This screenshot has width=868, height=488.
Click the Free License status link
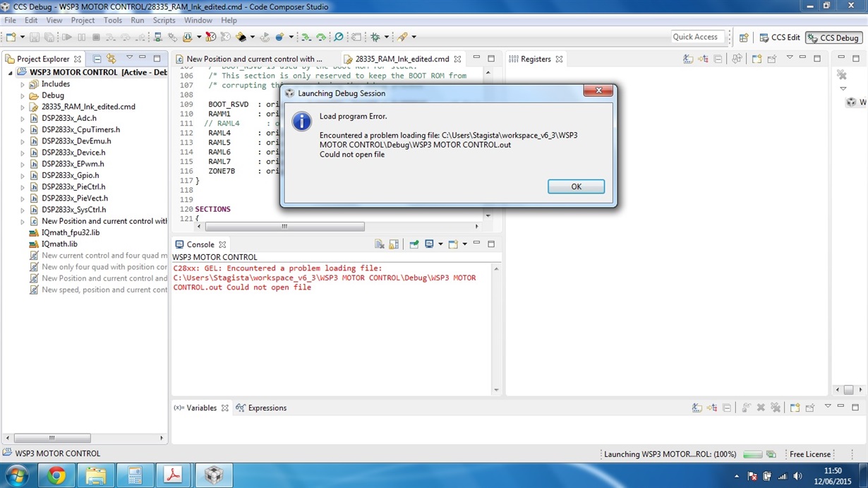(810, 454)
